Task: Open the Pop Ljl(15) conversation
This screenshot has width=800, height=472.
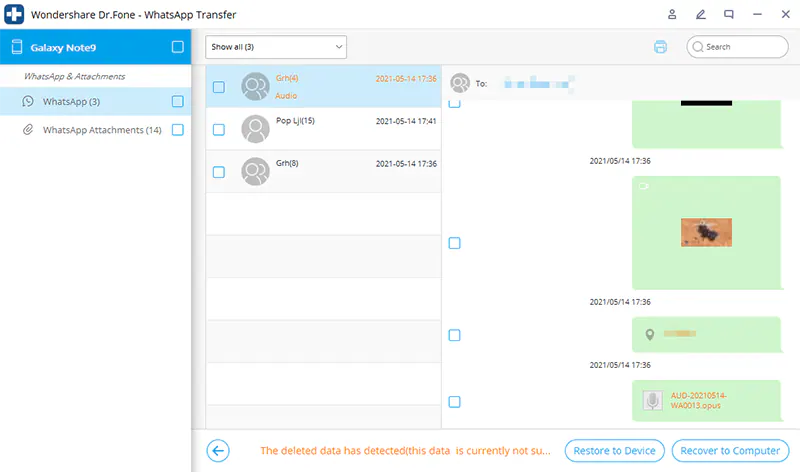Action: coord(323,129)
